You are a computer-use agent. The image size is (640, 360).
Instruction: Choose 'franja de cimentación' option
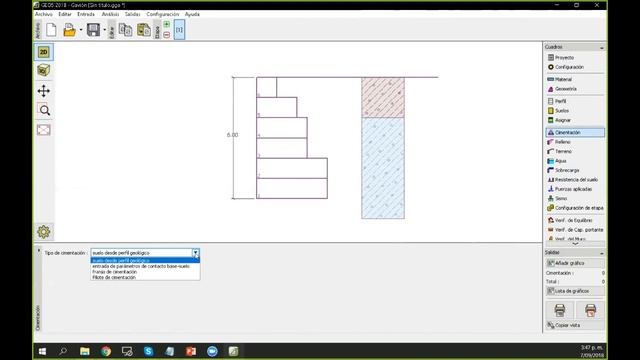(x=145, y=272)
